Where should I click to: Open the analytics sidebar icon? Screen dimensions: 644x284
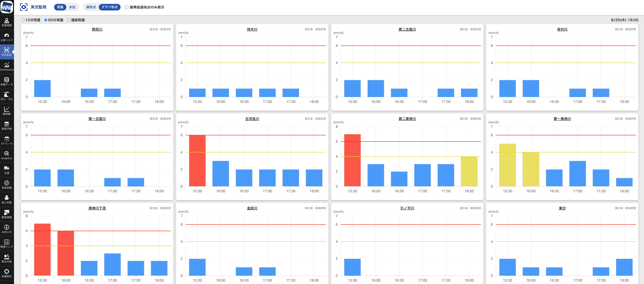(x=7, y=155)
